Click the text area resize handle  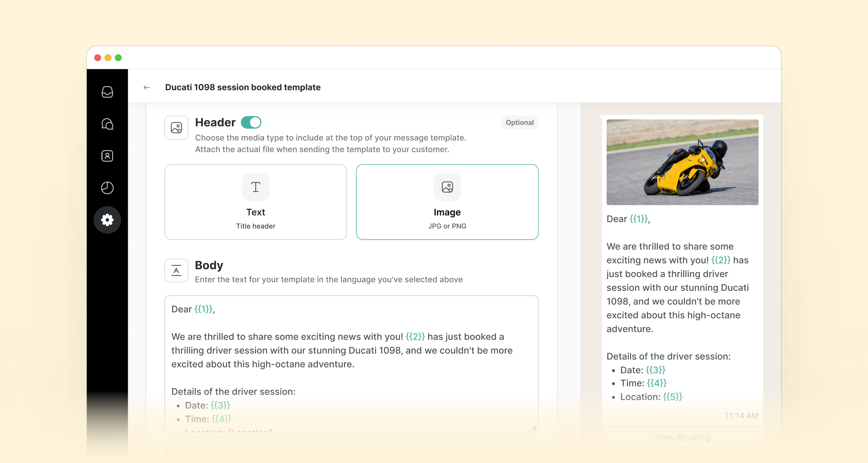pyautogui.click(x=534, y=428)
